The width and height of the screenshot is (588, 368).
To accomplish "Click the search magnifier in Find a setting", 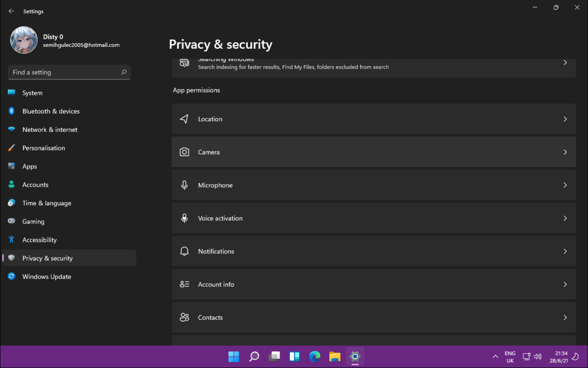I will (124, 72).
